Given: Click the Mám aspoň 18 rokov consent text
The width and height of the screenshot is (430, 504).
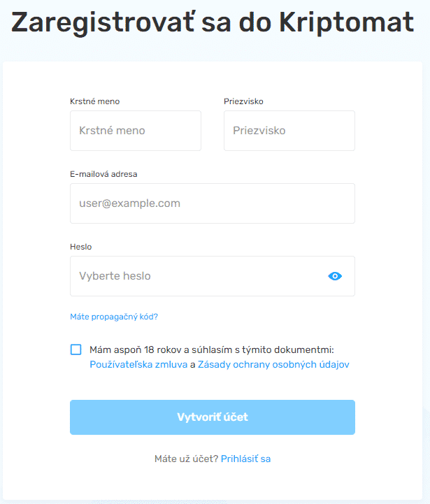Looking at the screenshot, I should coord(212,350).
